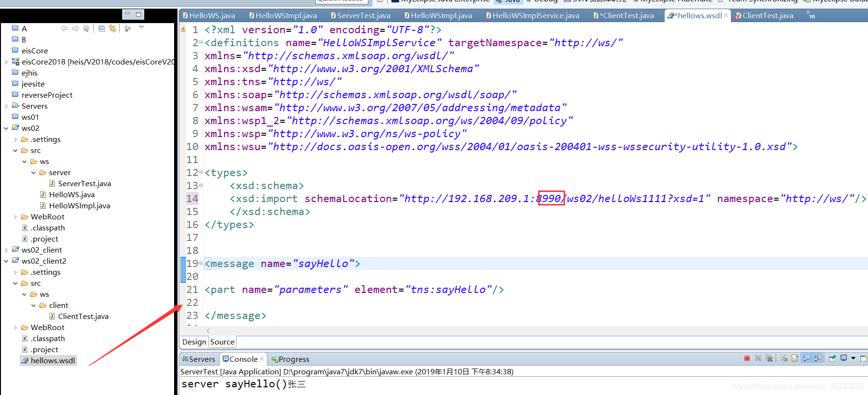This screenshot has width=868, height=395.
Task: Fold the message element at line 19
Action: pyautogui.click(x=201, y=263)
